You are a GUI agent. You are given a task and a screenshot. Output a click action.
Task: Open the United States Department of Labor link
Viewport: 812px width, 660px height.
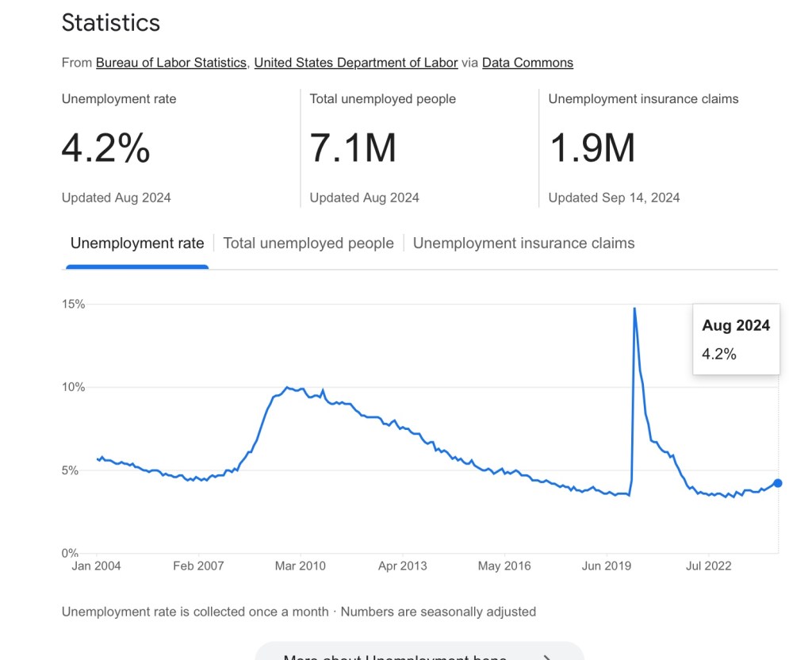355,63
